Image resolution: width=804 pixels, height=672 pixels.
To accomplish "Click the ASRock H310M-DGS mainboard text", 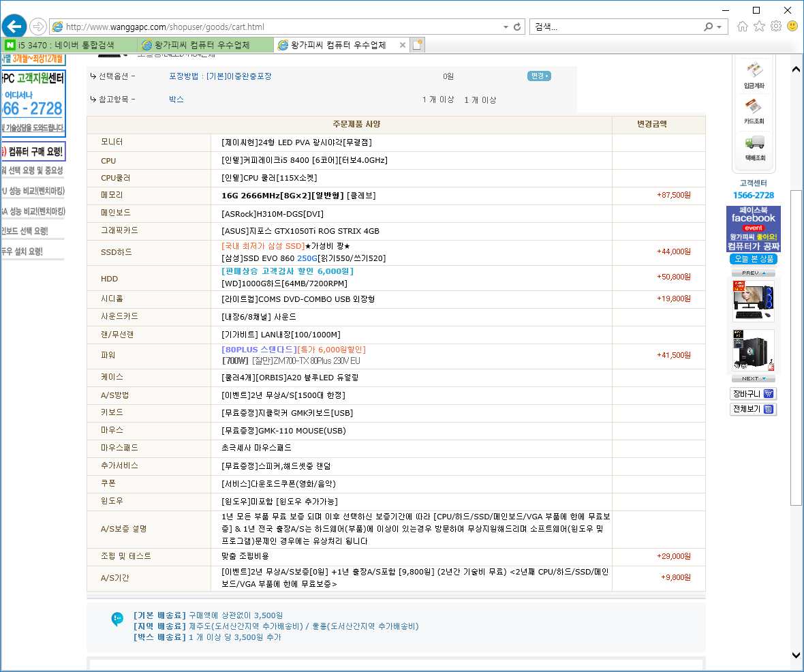I will click(273, 214).
